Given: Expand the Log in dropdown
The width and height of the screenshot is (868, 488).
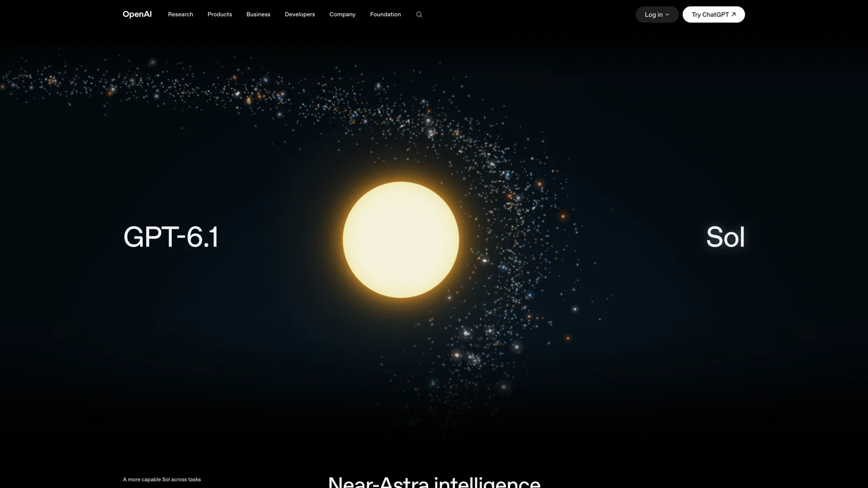Looking at the screenshot, I should click(657, 15).
